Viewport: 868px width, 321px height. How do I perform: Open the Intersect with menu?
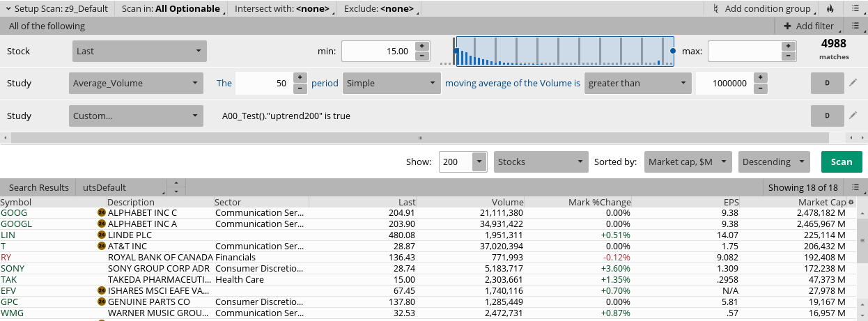(x=283, y=9)
